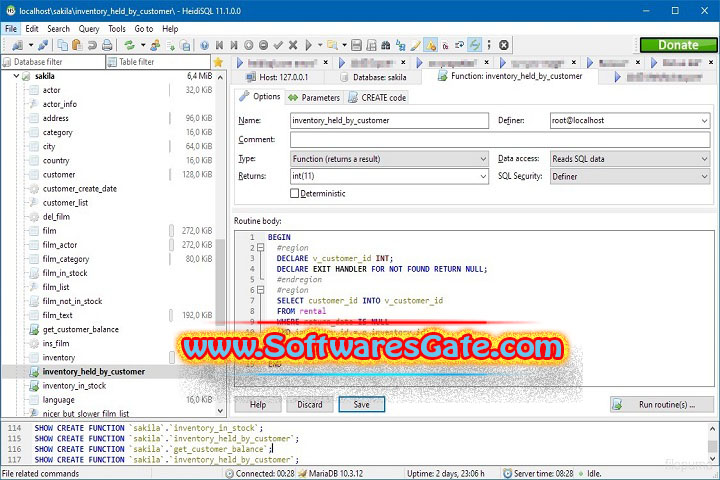Open the session manager icon
Screen dimensions: 720x480
17,45
